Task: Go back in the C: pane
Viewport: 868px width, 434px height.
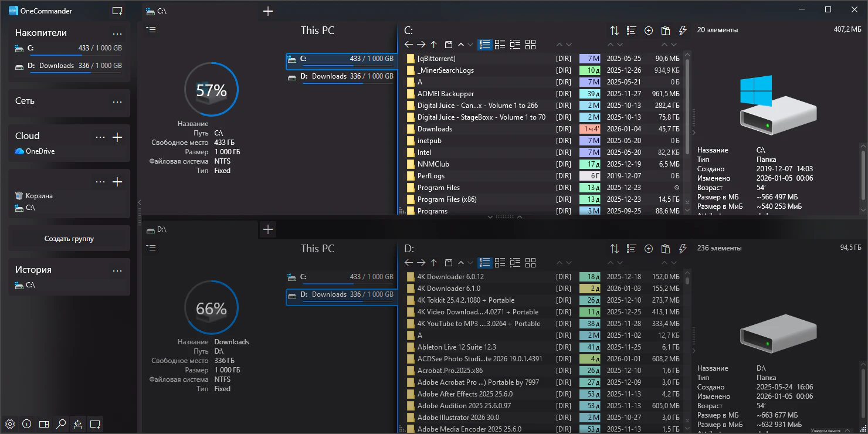Action: click(x=409, y=45)
